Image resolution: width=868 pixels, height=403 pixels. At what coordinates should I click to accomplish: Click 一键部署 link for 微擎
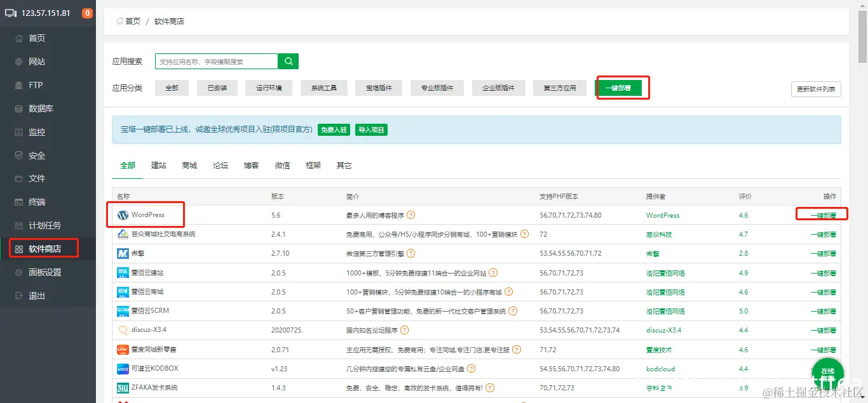pyautogui.click(x=823, y=254)
